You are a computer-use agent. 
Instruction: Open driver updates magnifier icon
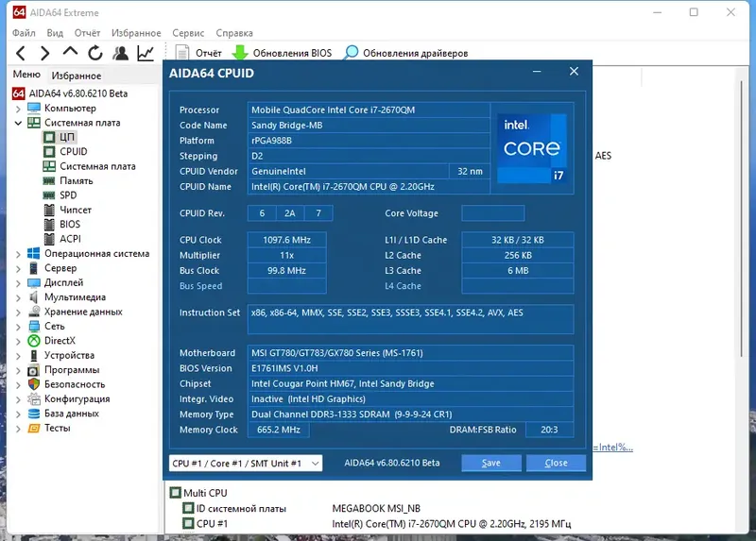tap(351, 53)
